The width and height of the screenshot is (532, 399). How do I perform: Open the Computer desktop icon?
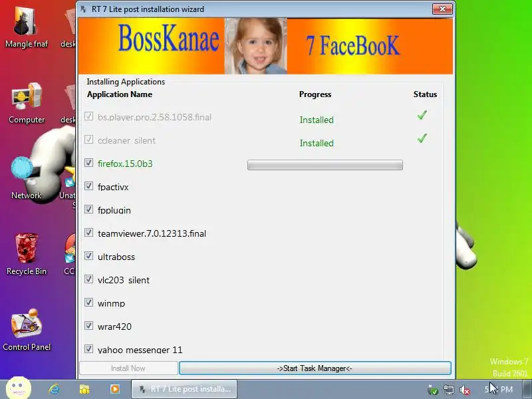tap(27, 103)
